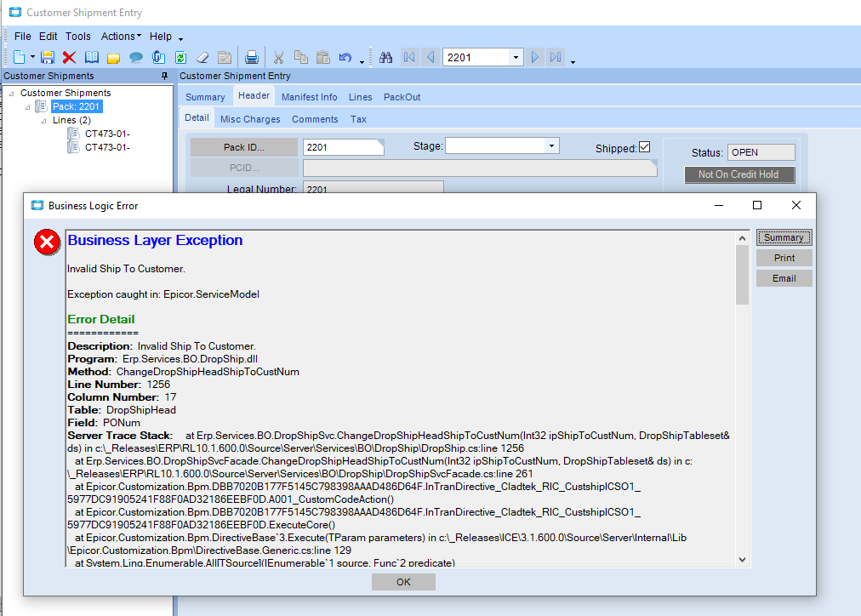The height and width of the screenshot is (616, 861).
Task: Select the Misc Charges sub-tab
Action: tap(250, 119)
